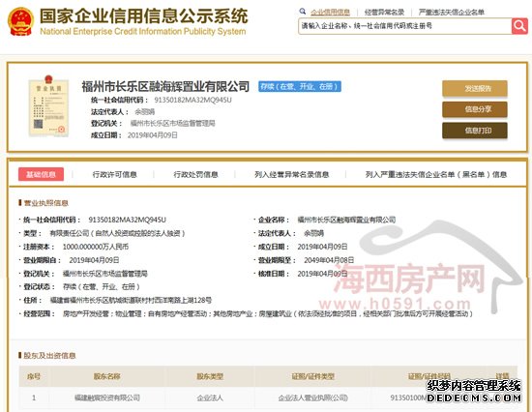Click the 国家企业信用信息公示系统 site title
This screenshot has width=532, height=412.
click(x=144, y=16)
